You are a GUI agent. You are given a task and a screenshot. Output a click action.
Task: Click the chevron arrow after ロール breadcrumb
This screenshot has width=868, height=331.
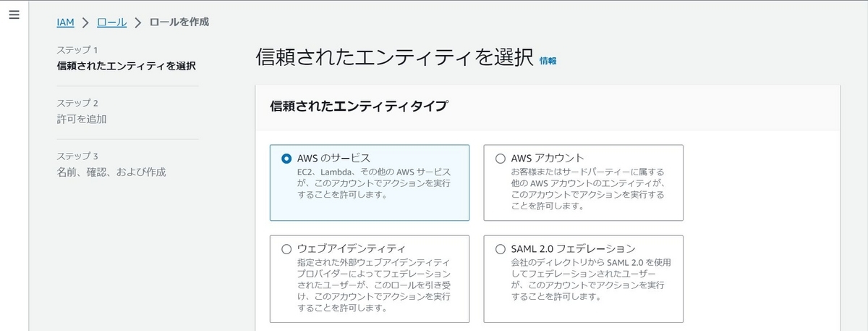[137, 22]
